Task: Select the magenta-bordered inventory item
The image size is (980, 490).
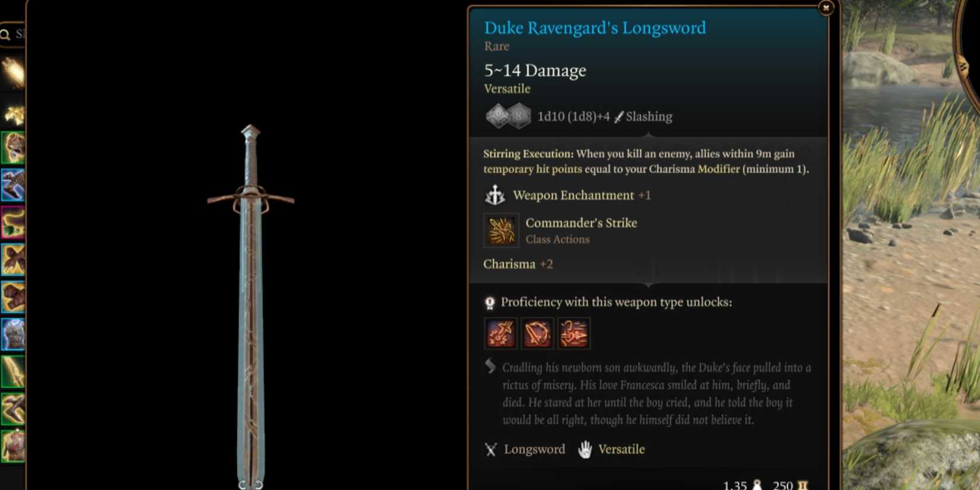Action: pos(12,222)
